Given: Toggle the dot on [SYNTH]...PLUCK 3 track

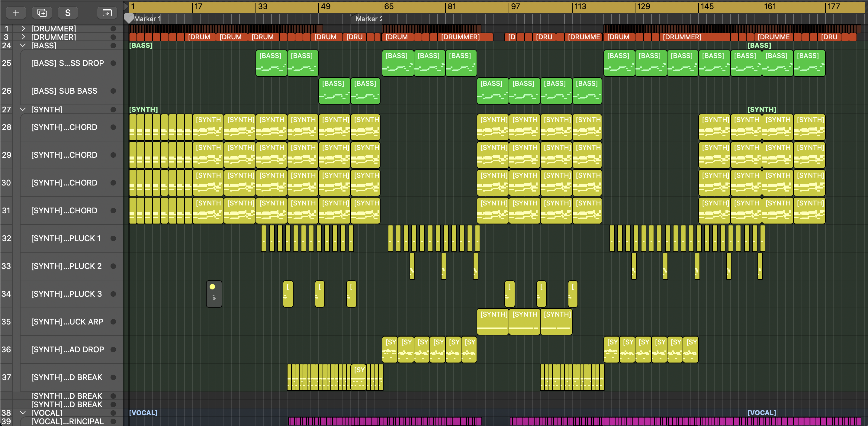Looking at the screenshot, I should pyautogui.click(x=113, y=294).
